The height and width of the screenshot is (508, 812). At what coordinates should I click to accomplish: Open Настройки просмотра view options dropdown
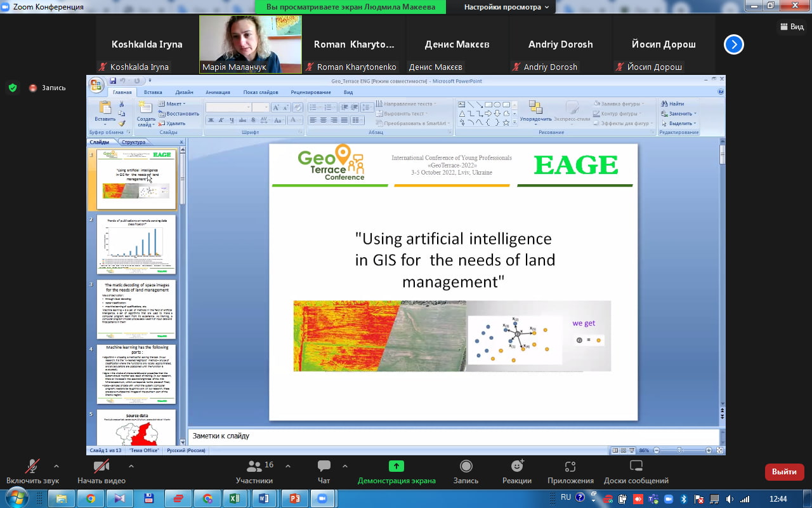(507, 7)
